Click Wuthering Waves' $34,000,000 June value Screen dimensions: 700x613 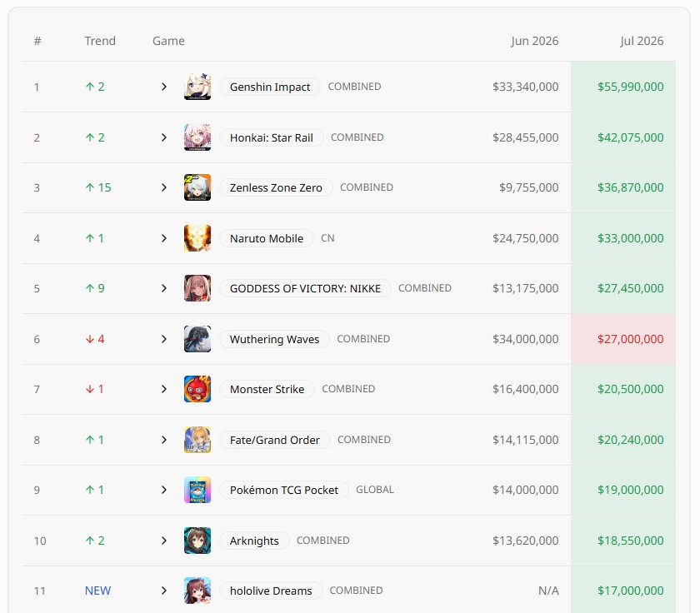coord(526,339)
